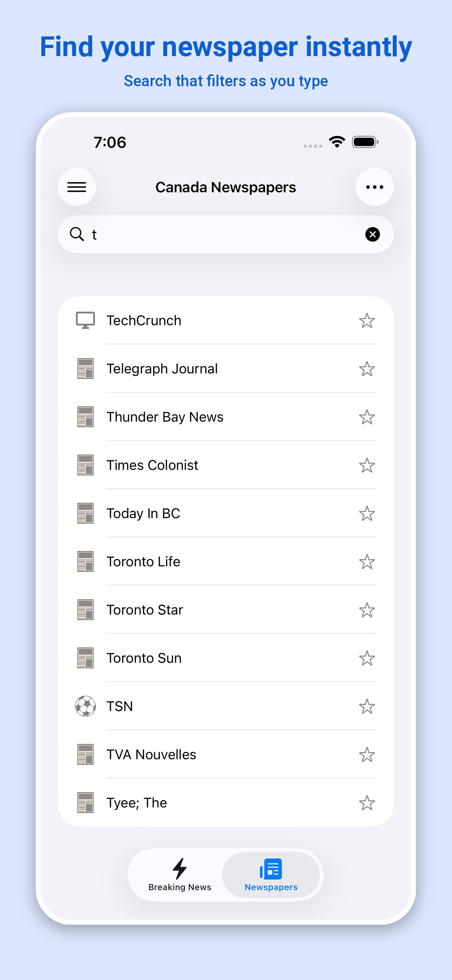Open TechCrunch from the list

click(226, 320)
